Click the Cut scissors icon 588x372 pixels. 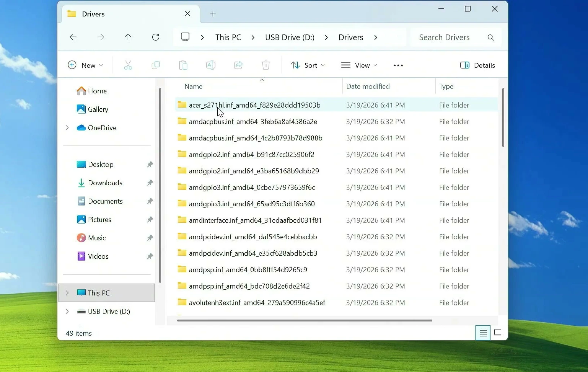point(128,65)
